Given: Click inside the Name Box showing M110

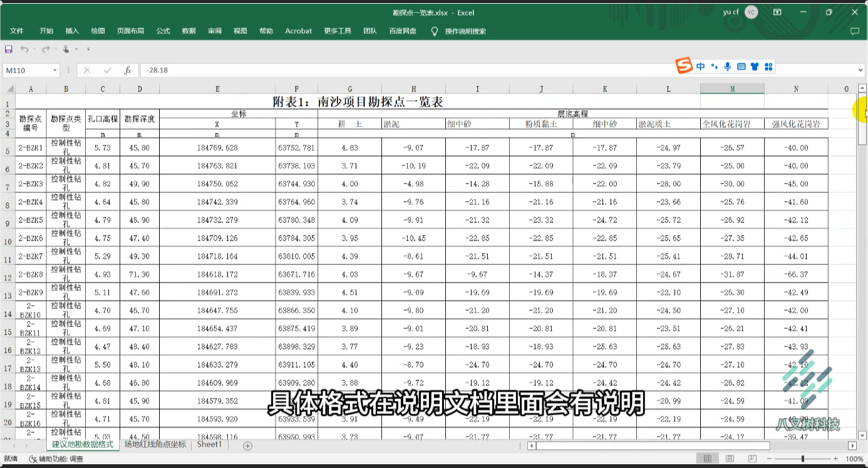Looking at the screenshot, I should click(27, 71).
